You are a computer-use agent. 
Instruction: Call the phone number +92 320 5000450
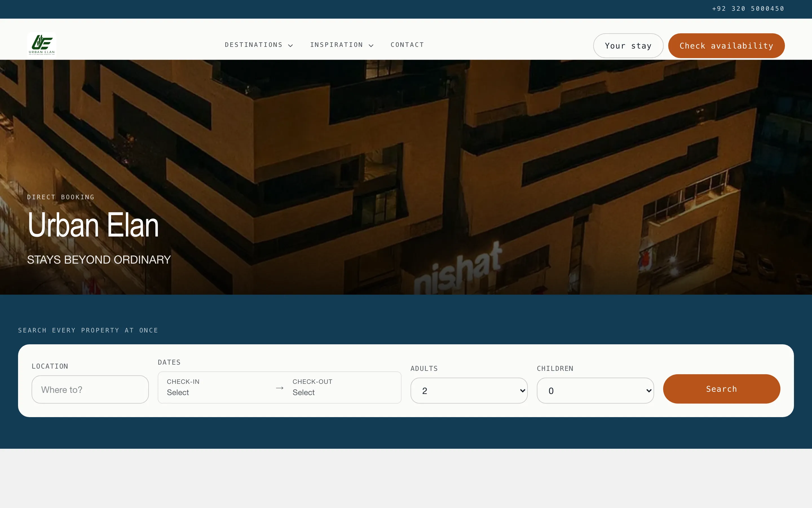click(x=748, y=9)
